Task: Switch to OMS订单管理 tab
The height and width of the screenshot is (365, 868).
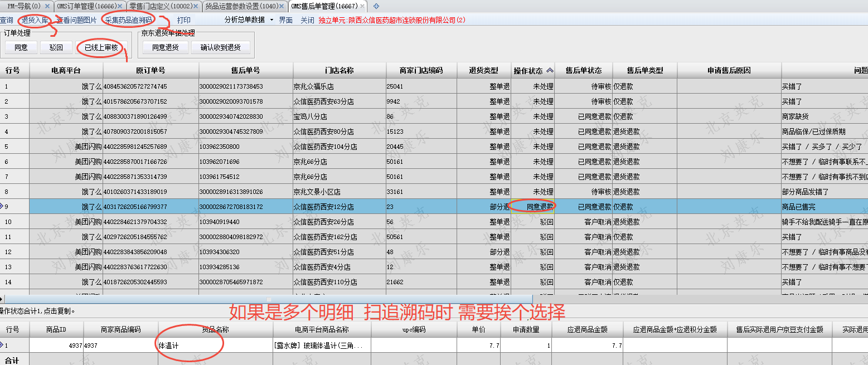Action: pyautogui.click(x=86, y=6)
